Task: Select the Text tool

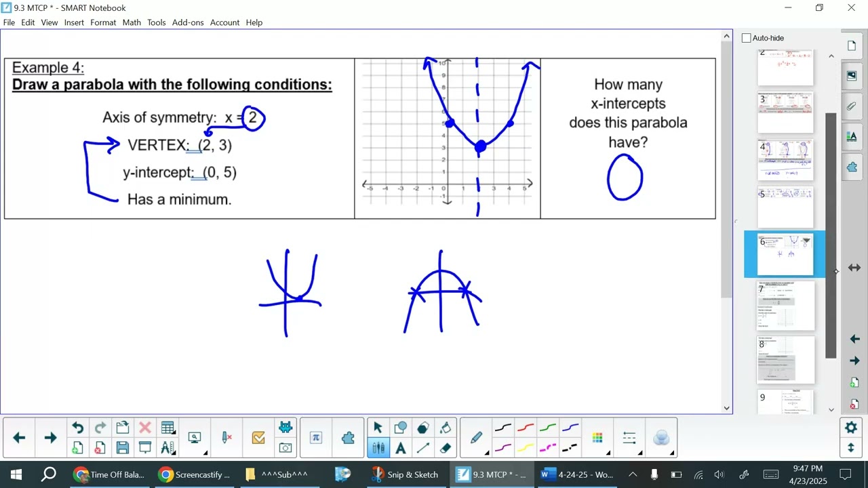Action: pyautogui.click(x=400, y=448)
